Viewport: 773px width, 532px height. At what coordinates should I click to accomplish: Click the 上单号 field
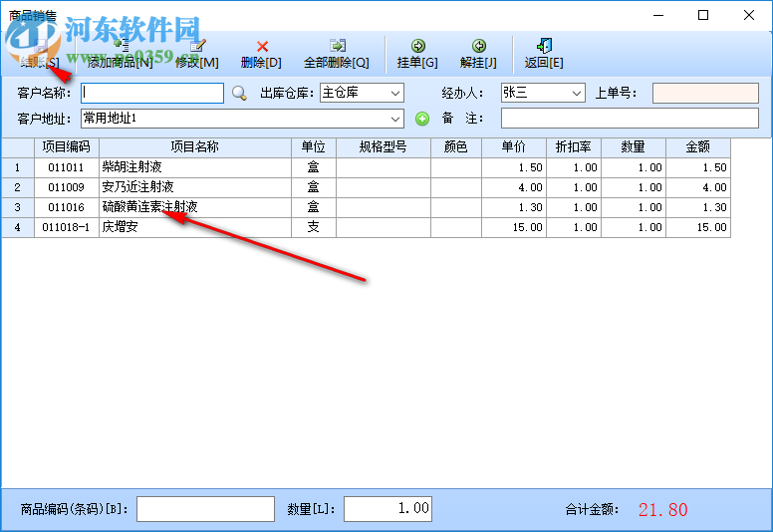pos(705,93)
